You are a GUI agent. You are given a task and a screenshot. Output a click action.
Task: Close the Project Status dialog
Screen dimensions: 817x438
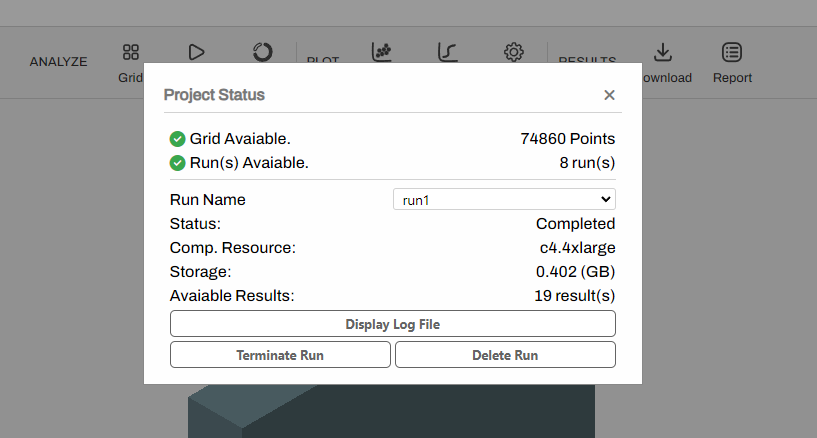click(x=609, y=95)
